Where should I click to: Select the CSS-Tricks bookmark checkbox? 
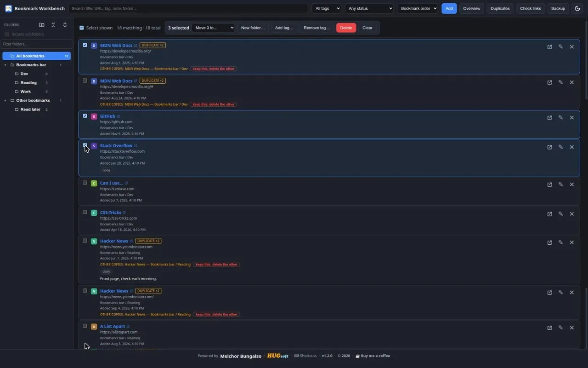coord(85,212)
